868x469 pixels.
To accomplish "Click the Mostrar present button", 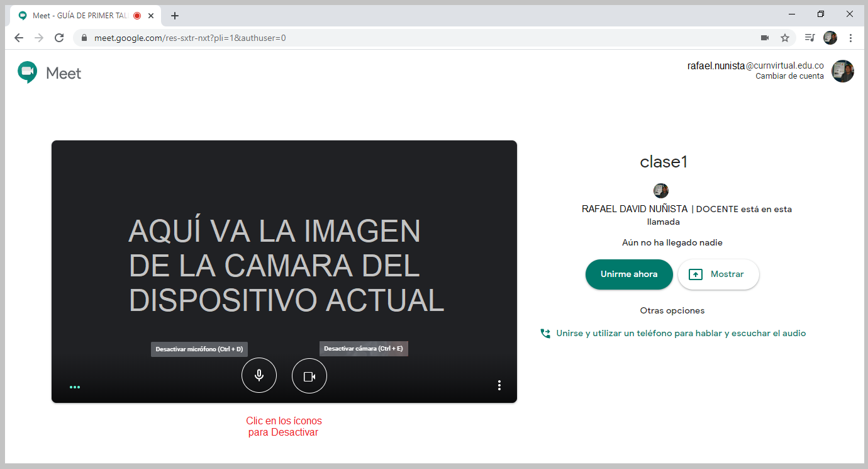I will (718, 274).
